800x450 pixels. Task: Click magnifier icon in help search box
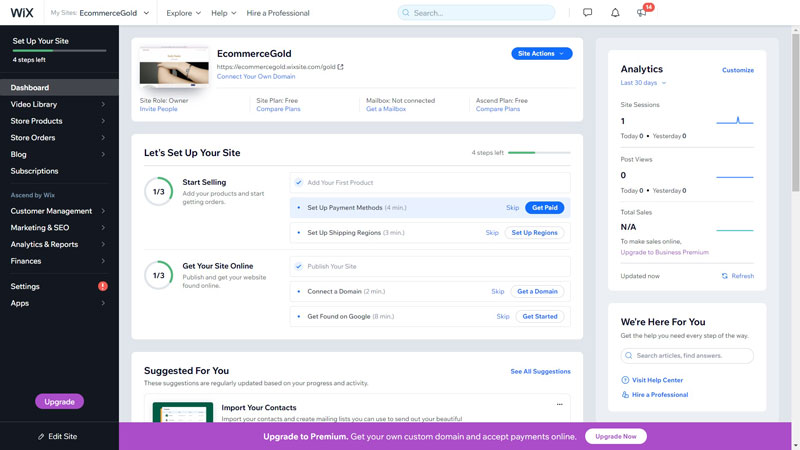click(x=629, y=356)
